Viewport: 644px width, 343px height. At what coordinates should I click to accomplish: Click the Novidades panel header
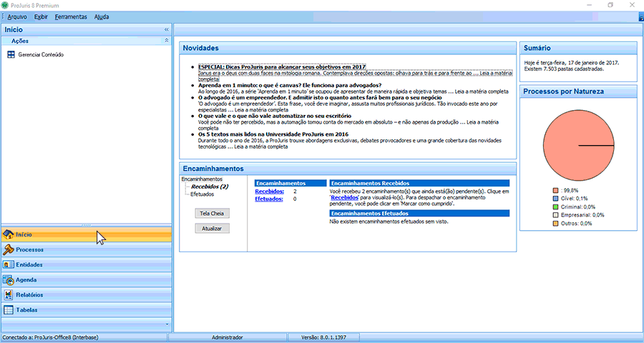click(348, 48)
